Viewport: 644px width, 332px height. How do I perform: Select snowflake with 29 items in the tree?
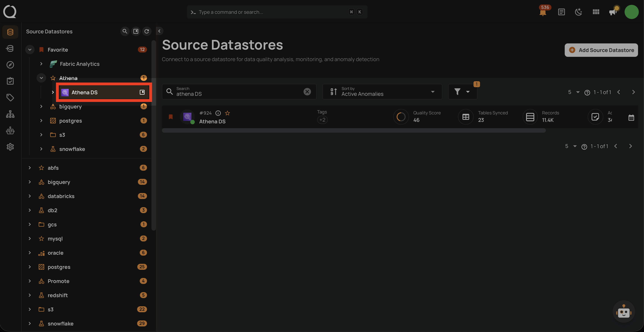tap(60, 323)
